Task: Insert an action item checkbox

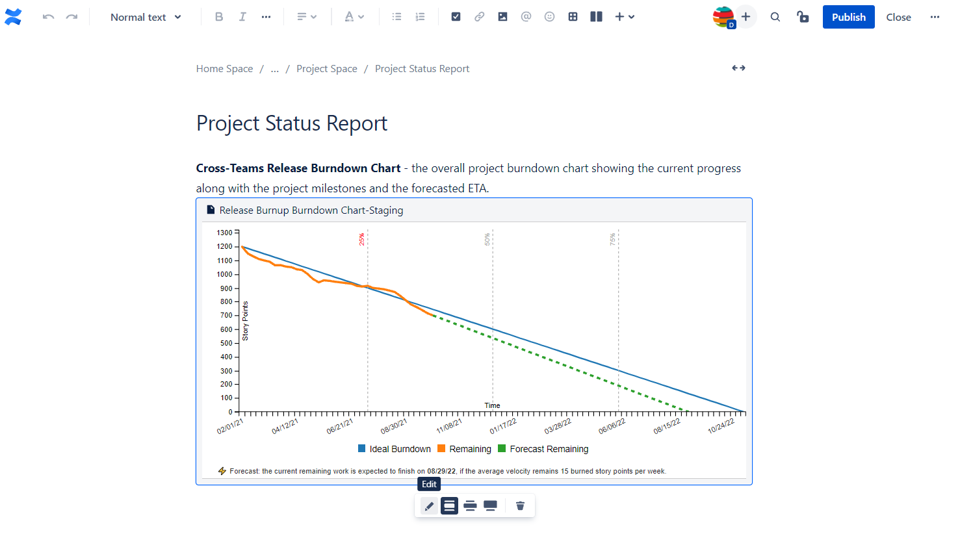Action: [456, 17]
